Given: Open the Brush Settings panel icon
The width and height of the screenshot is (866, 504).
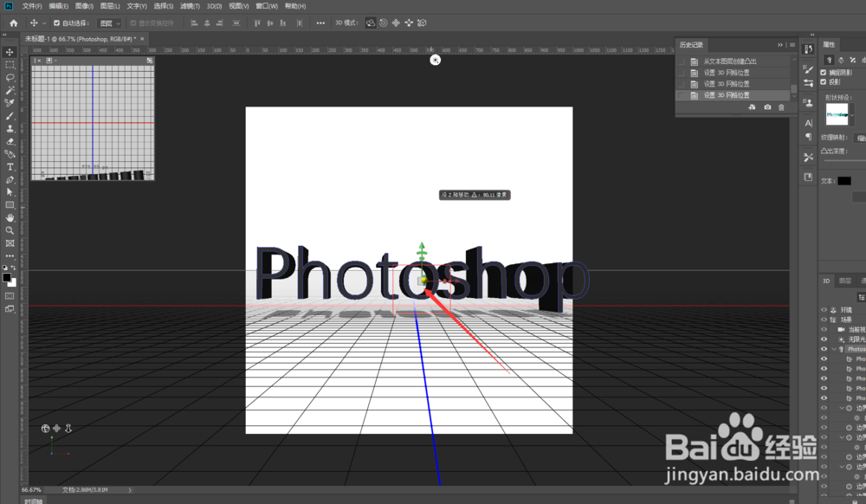Looking at the screenshot, I should click(808, 69).
